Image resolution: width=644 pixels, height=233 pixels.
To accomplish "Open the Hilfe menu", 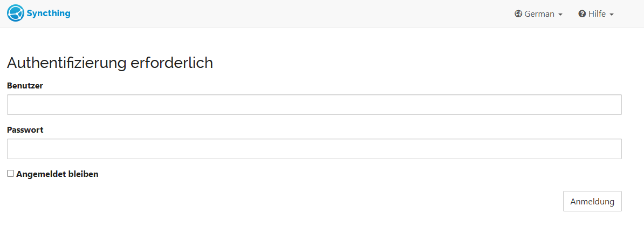I will [x=597, y=14].
